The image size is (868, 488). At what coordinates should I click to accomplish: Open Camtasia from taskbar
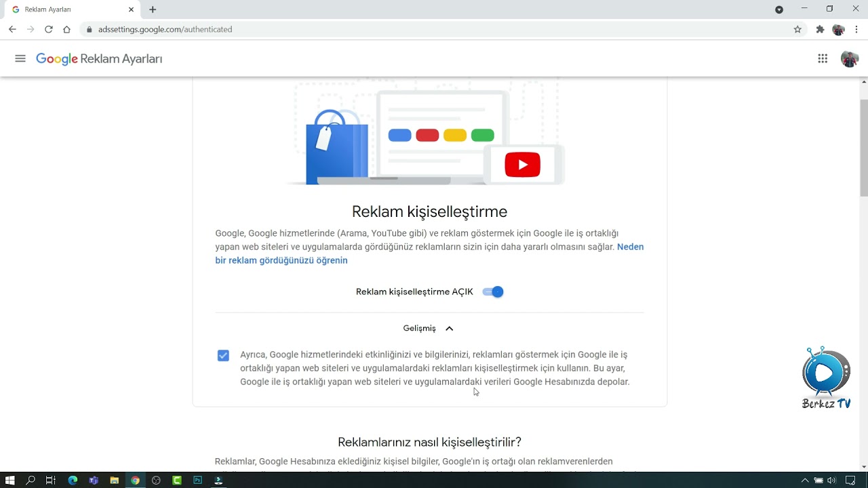pos(177,481)
